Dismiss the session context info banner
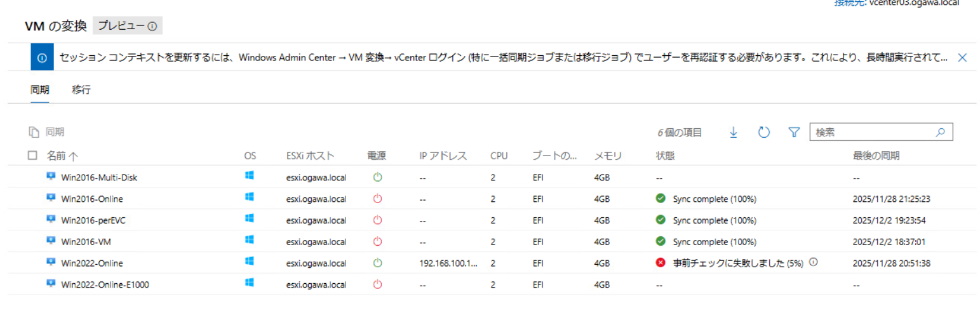Viewport: 980px width, 320px height. (962, 58)
